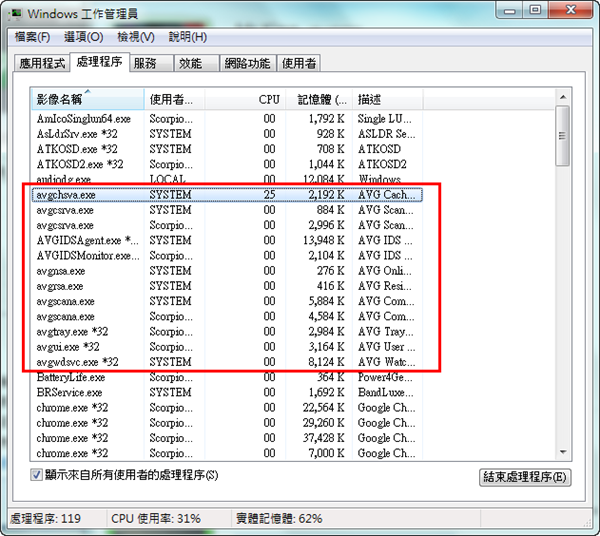Click the 13,948 K memory value
The height and width of the screenshot is (536, 600).
click(x=324, y=240)
